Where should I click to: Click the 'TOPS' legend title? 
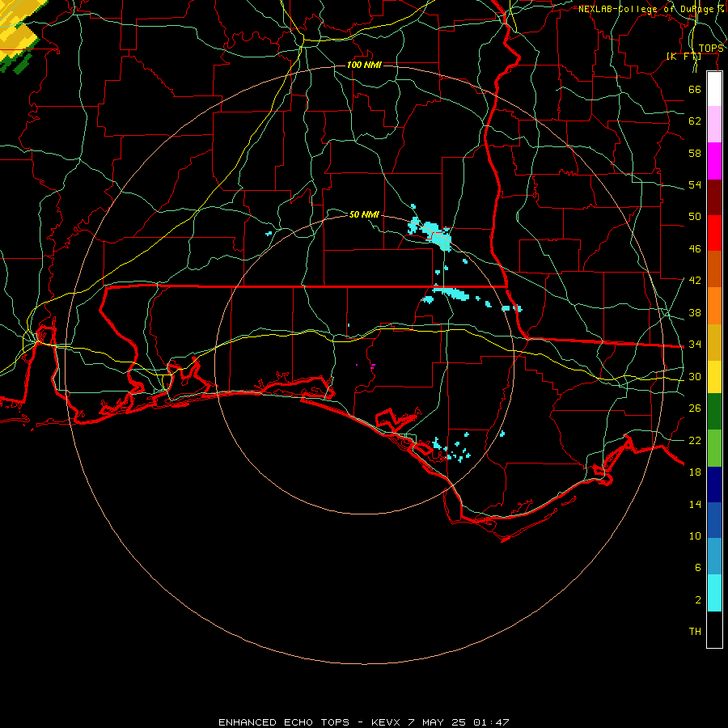[x=711, y=49]
